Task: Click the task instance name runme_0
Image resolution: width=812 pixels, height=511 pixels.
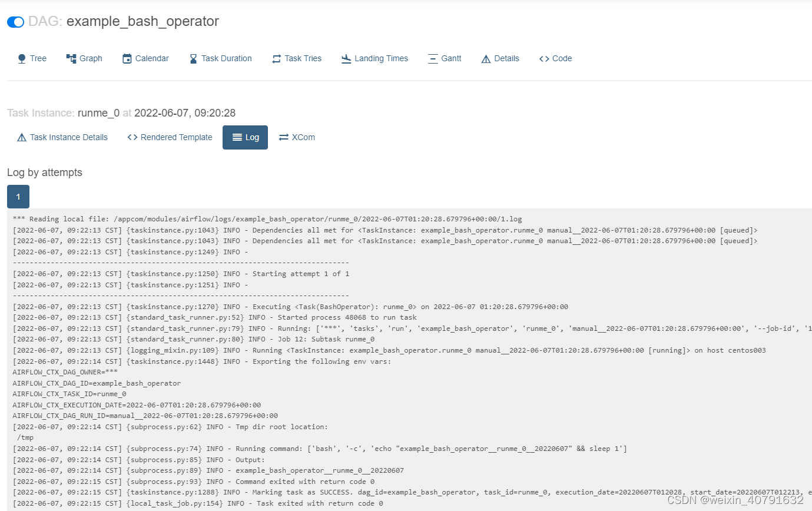Action: (x=98, y=113)
